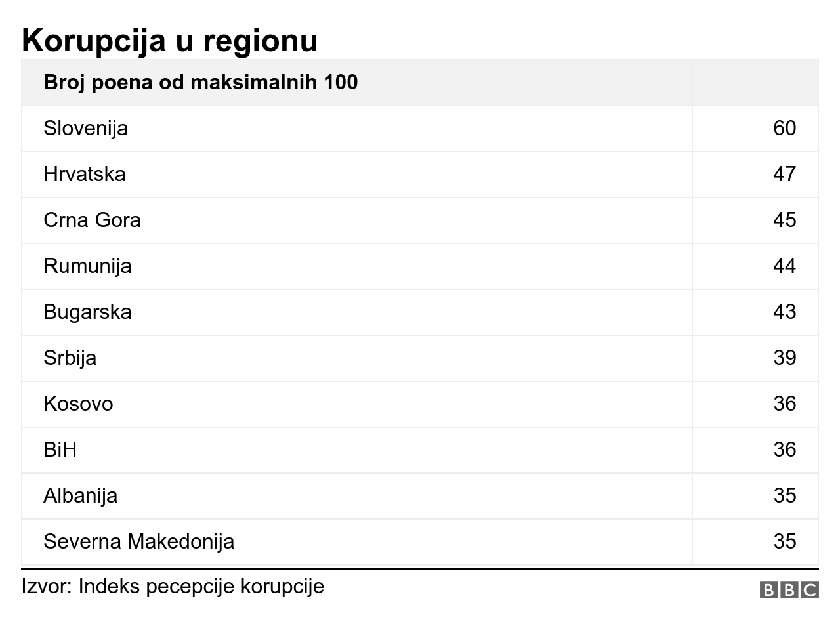Select the Crna Gora row label
840x626 pixels.
coord(92,220)
